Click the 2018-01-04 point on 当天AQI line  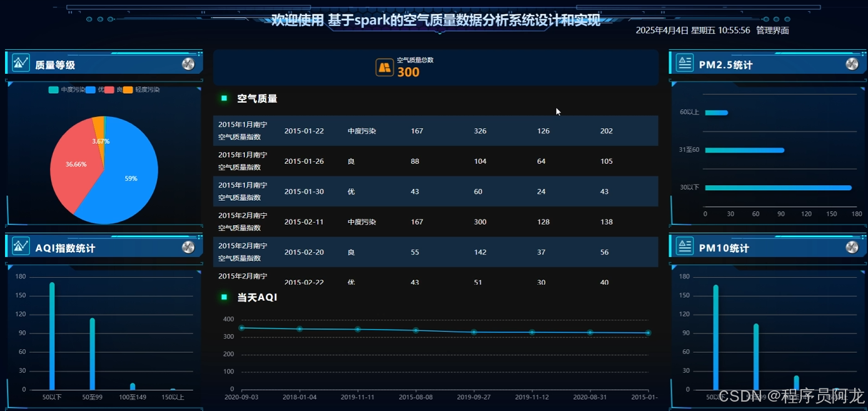(300, 329)
